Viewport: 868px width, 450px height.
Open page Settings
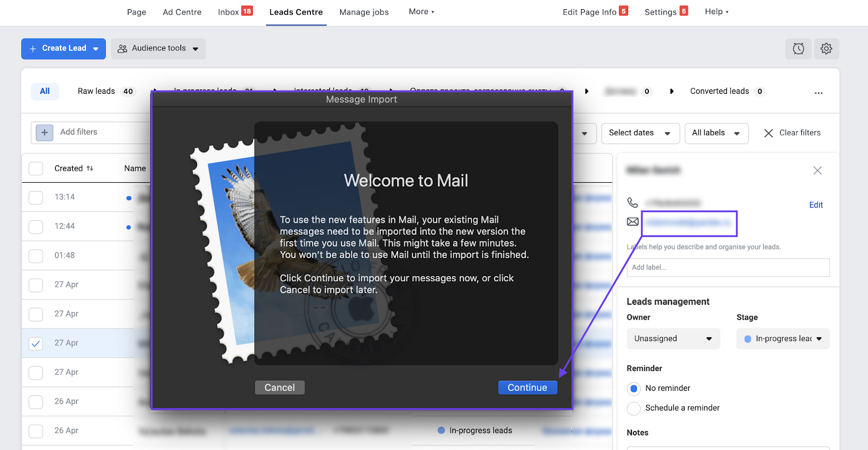[x=666, y=12]
